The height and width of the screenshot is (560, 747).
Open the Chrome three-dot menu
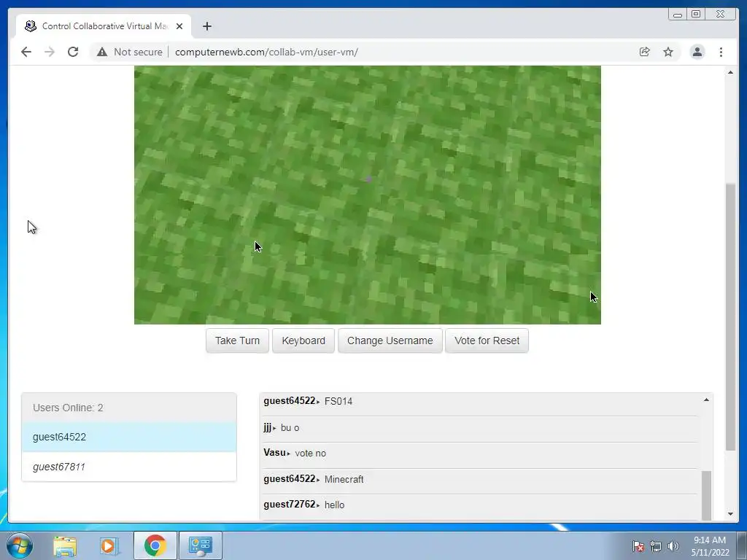721,52
